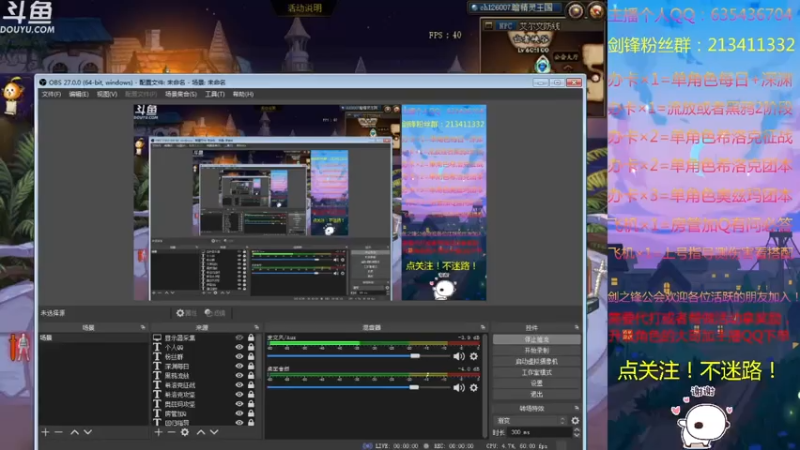Lock toggle for 房管加Q source
Viewport: 800px width, 450px height.
(251, 413)
